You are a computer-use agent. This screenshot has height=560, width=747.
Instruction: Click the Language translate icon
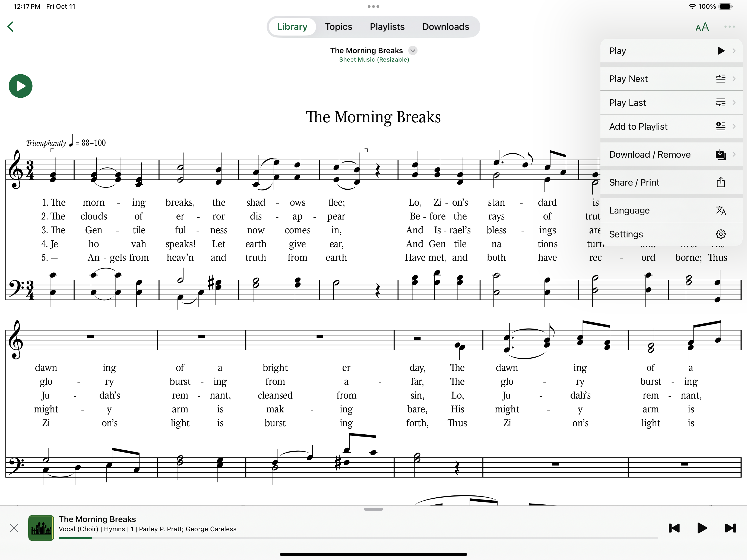click(721, 210)
